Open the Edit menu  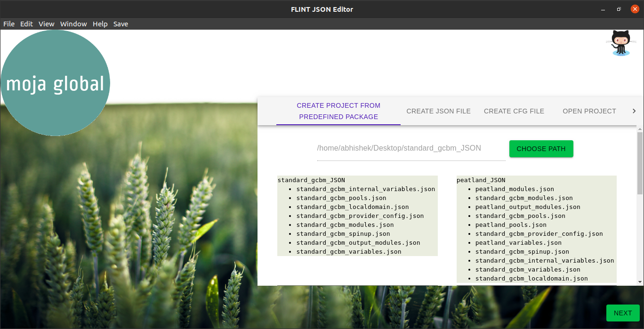[26, 24]
